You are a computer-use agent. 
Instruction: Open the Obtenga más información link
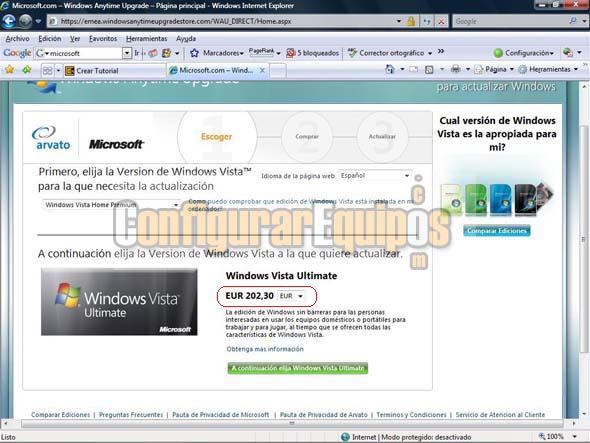[x=265, y=349]
